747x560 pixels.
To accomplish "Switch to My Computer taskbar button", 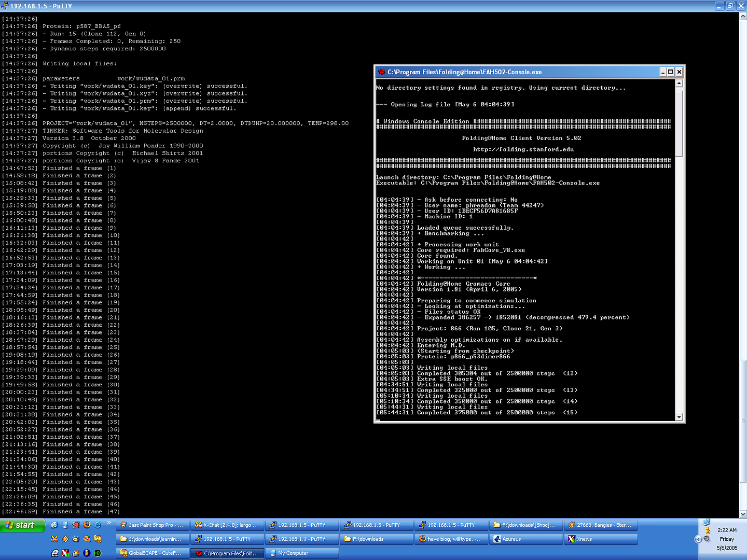I will tap(302, 553).
